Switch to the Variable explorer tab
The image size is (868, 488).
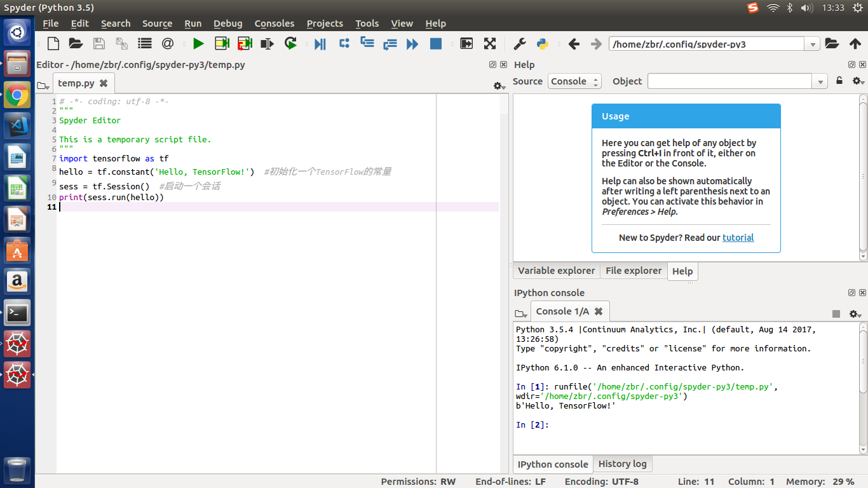[x=556, y=271]
